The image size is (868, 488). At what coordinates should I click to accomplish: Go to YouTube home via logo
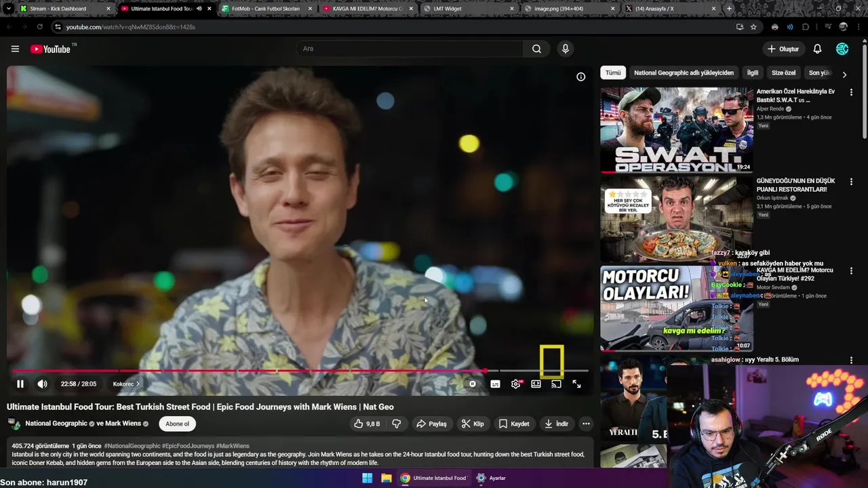pyautogui.click(x=51, y=49)
